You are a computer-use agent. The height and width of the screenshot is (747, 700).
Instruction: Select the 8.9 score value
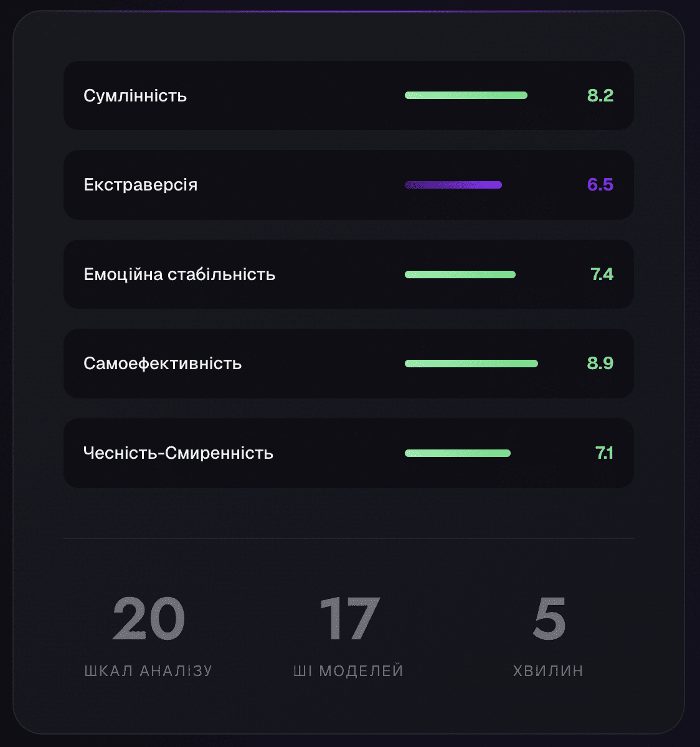600,364
